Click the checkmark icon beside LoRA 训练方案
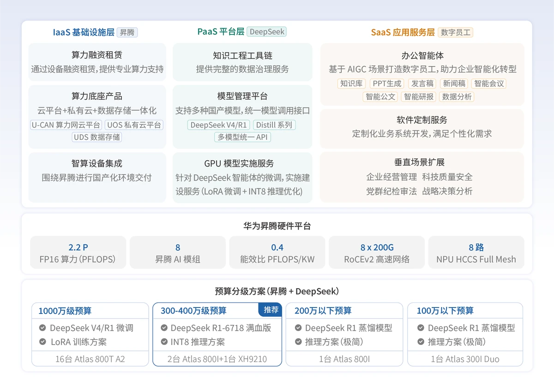Viewport: 554px width, 392px height. [42, 342]
